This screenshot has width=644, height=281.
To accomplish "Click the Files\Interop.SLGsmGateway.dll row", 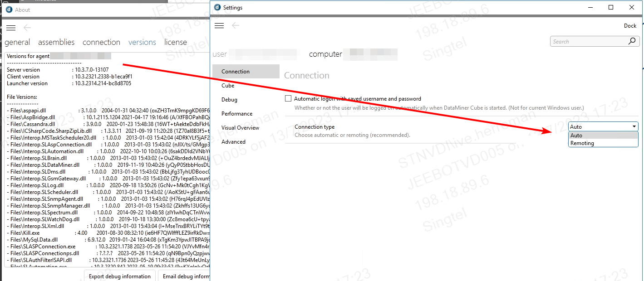I will click(x=108, y=179).
